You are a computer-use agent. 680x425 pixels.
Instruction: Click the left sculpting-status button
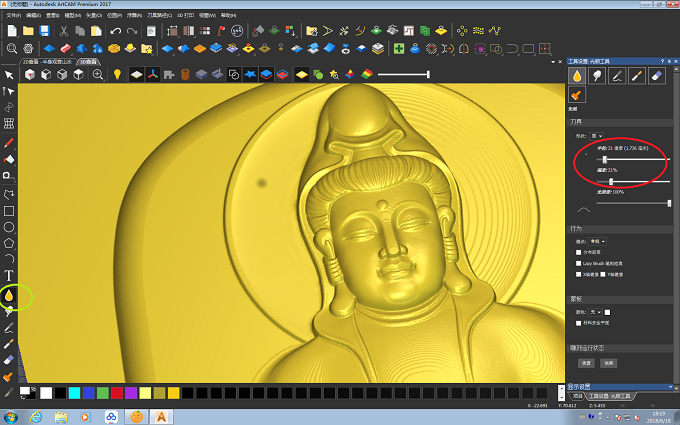click(586, 363)
